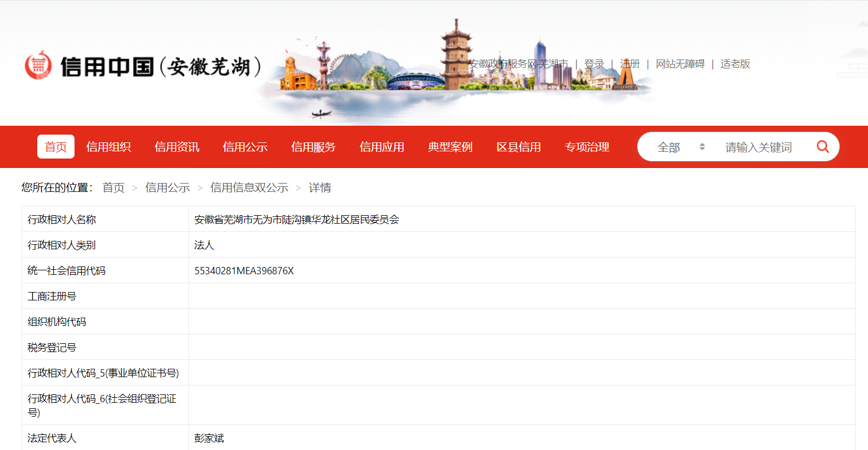Screen dimensions: 868x450
Task: Click the 行政相对人类别 label cell
Action: [x=105, y=245]
